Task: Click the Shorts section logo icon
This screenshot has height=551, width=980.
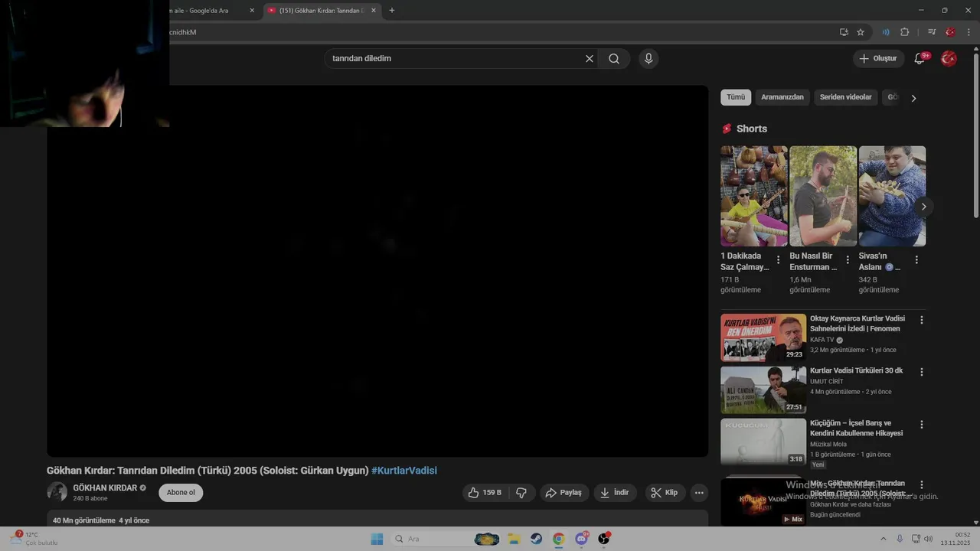Action: click(x=727, y=129)
